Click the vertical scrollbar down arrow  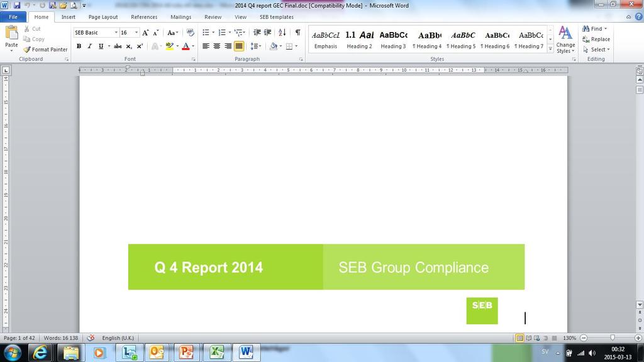click(640, 305)
